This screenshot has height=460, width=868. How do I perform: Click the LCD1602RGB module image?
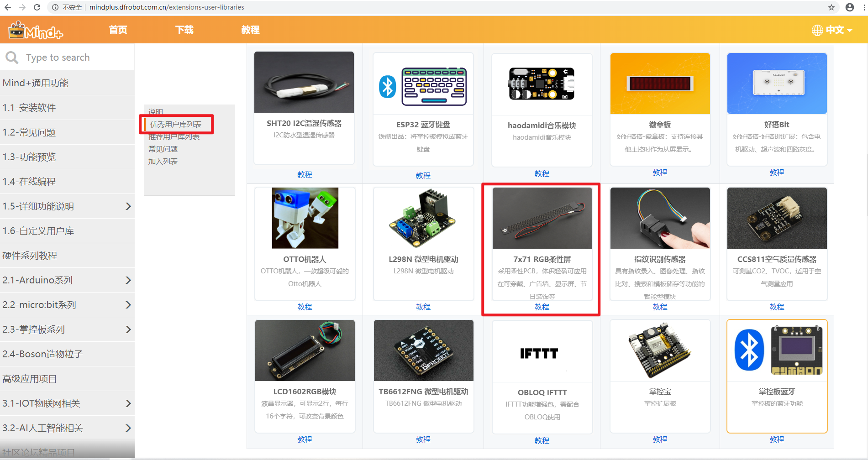(305, 350)
